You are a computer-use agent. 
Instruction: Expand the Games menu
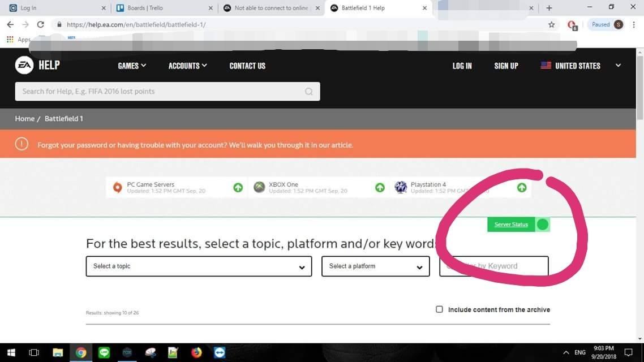click(132, 66)
